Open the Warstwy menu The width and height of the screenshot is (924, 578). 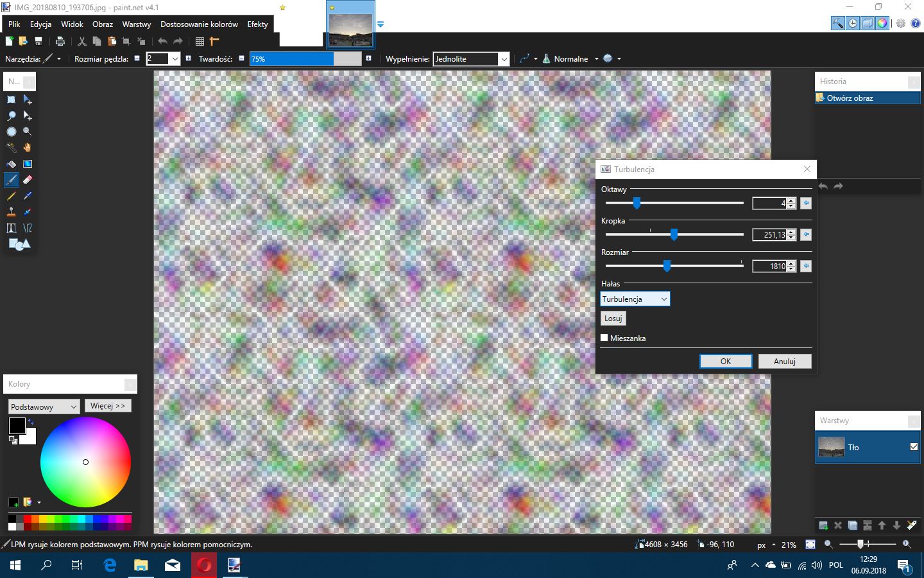tap(137, 24)
